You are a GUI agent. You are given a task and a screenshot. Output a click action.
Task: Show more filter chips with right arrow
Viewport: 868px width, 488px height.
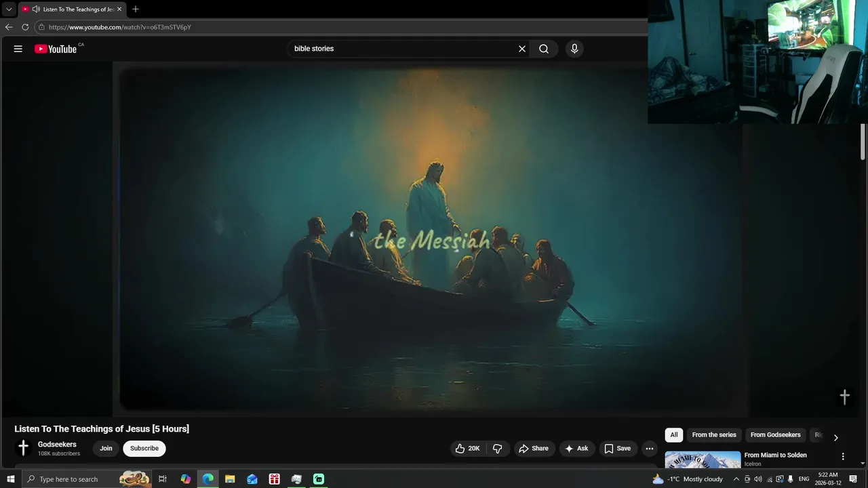point(835,437)
